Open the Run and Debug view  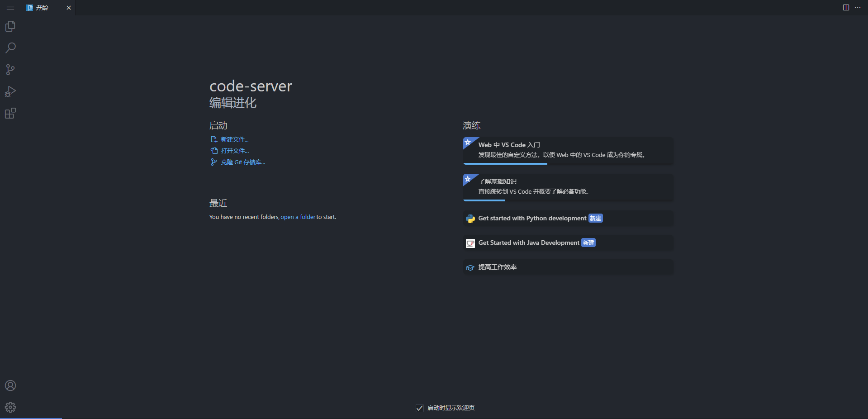tap(10, 91)
